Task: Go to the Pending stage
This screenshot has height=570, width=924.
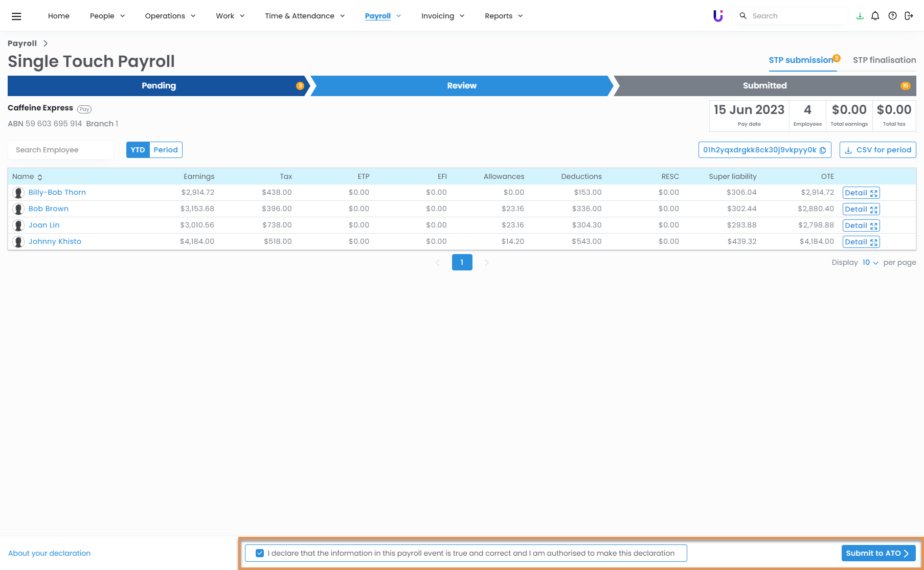Action: 159,86
